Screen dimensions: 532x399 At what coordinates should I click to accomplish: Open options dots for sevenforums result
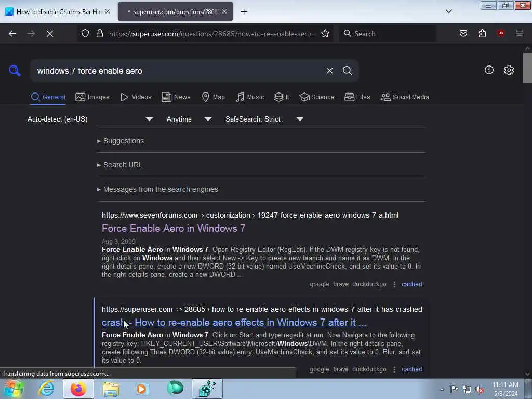pos(394,284)
